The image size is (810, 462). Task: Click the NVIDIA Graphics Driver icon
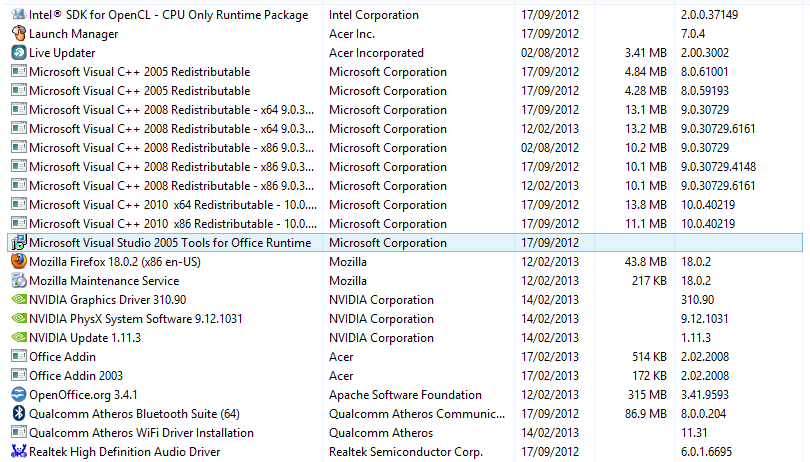19,299
